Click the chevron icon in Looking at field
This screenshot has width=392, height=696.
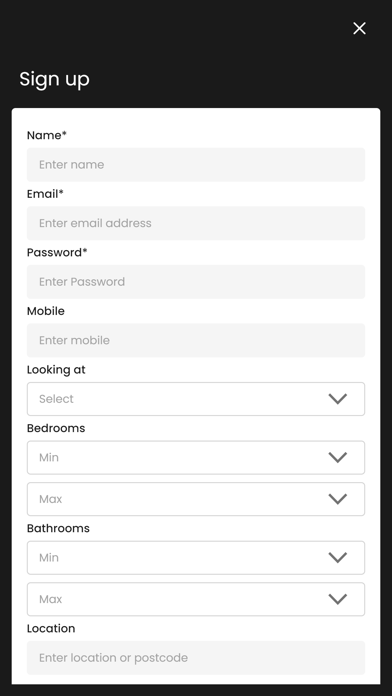click(337, 399)
